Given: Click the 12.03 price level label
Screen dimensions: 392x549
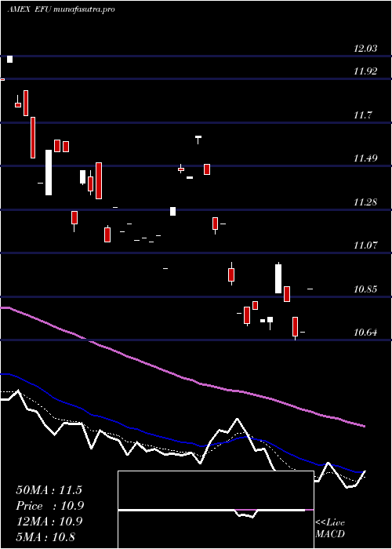Looking at the screenshot, I should (365, 49).
